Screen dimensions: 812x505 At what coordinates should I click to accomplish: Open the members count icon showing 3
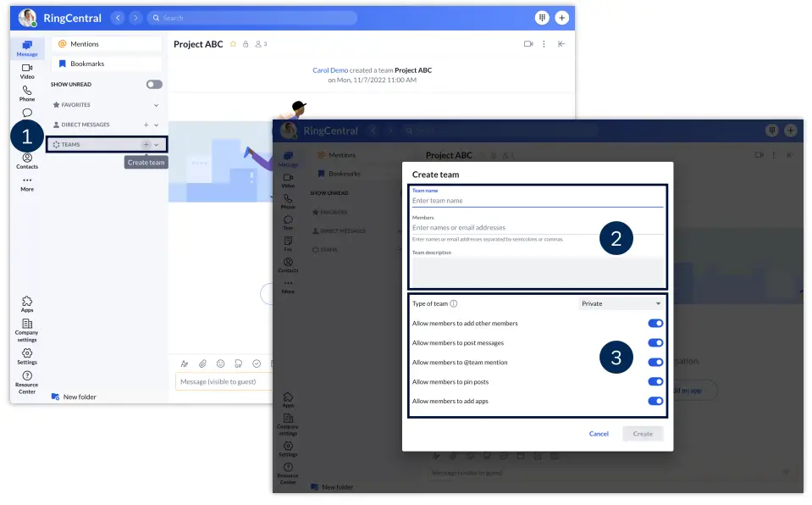261,44
